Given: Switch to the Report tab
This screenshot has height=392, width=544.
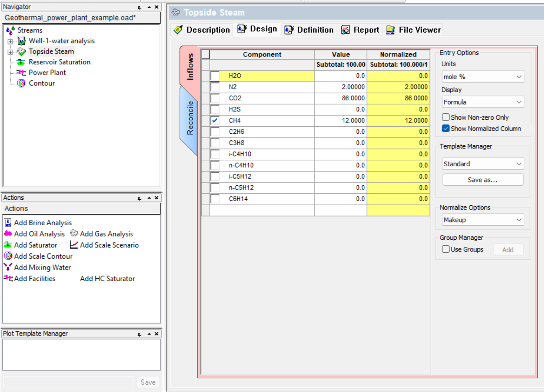Looking at the screenshot, I should (x=360, y=30).
